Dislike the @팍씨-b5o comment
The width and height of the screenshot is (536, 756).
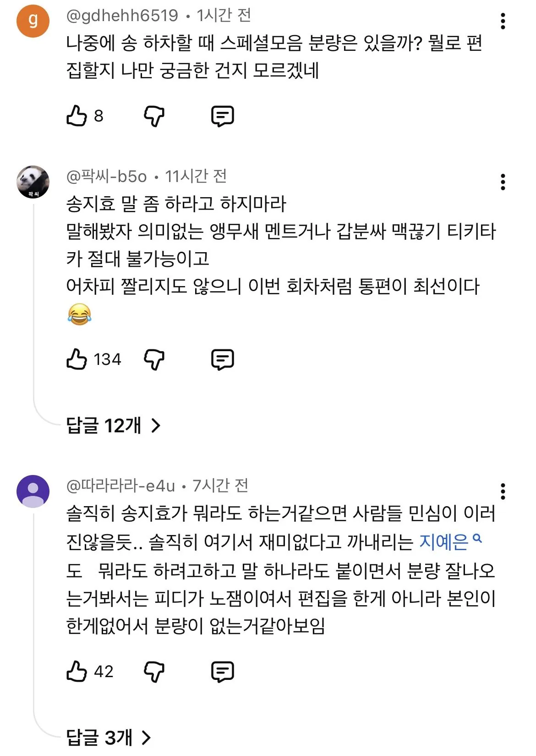point(154,359)
